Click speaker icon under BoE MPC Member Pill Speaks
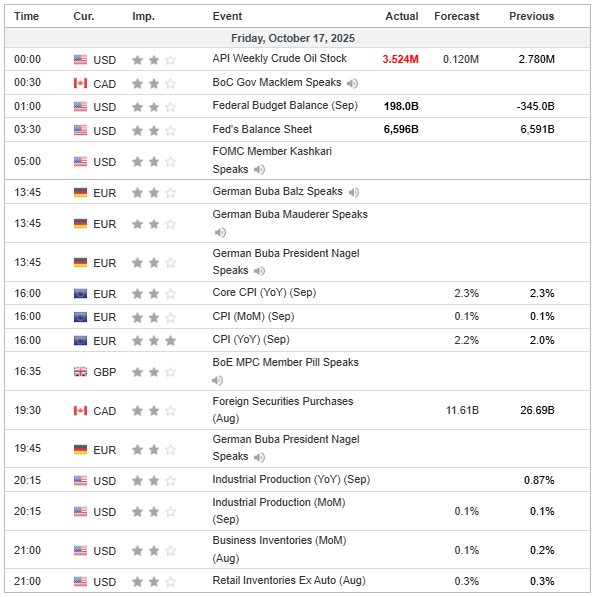Image resolution: width=595 pixels, height=597 pixels. coord(217,380)
